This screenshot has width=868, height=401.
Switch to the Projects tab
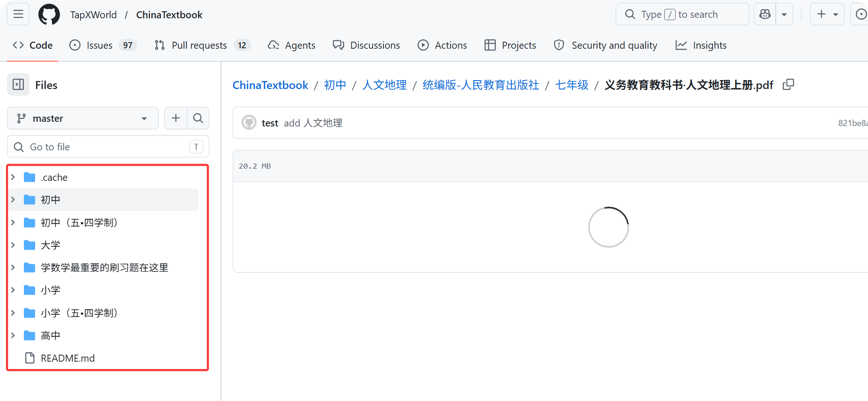coord(510,45)
